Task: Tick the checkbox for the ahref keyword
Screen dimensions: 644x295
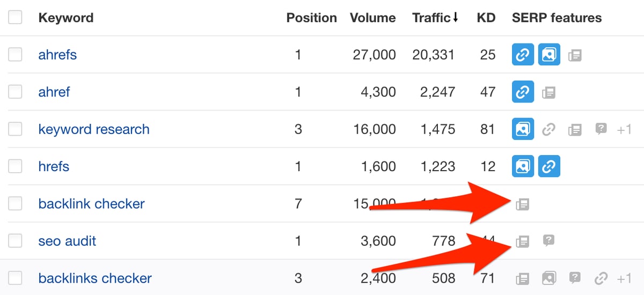Action: 15,92
